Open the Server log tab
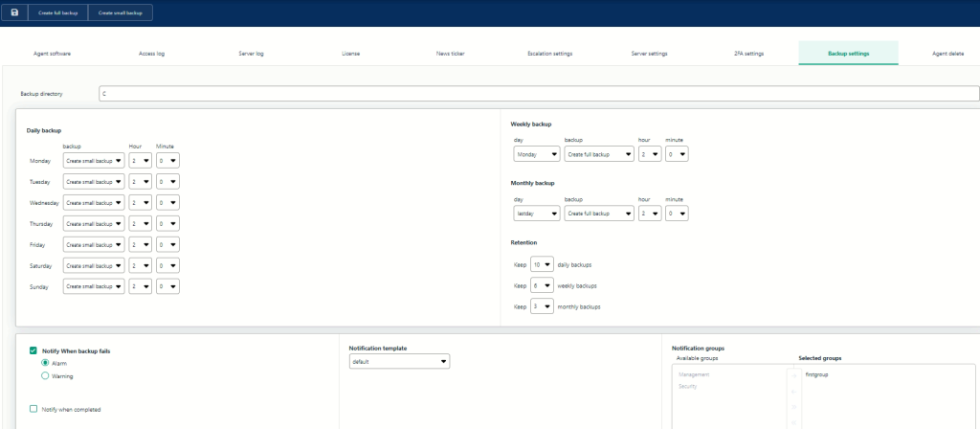 252,54
